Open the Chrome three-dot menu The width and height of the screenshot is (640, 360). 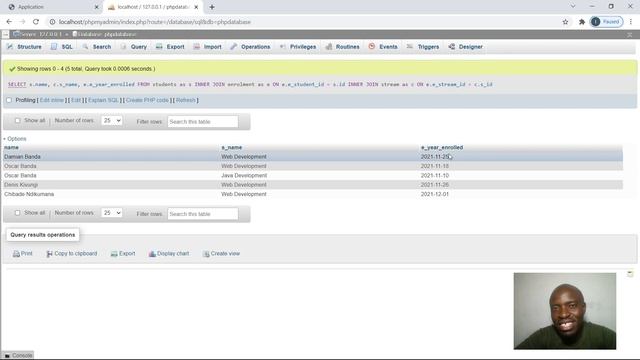631,22
